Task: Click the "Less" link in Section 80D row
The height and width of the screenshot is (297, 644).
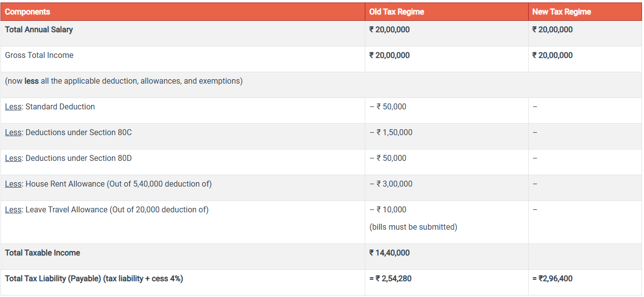Action: (13, 158)
